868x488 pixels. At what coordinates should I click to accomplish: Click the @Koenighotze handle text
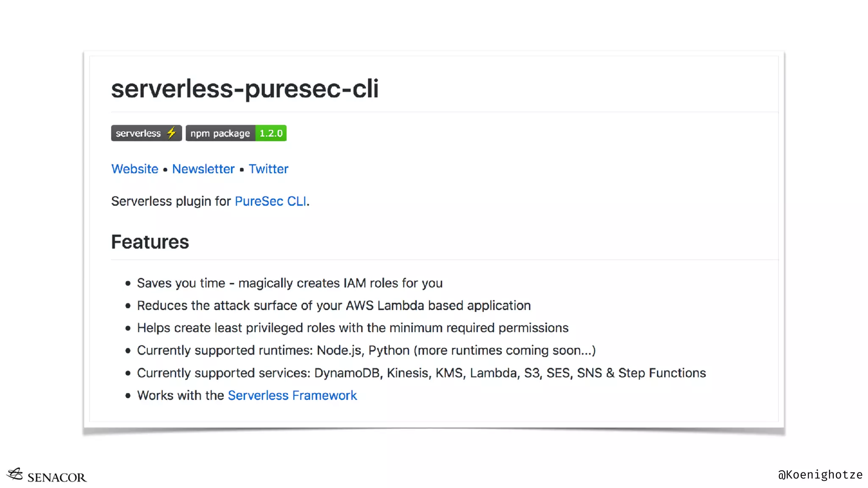(820, 474)
